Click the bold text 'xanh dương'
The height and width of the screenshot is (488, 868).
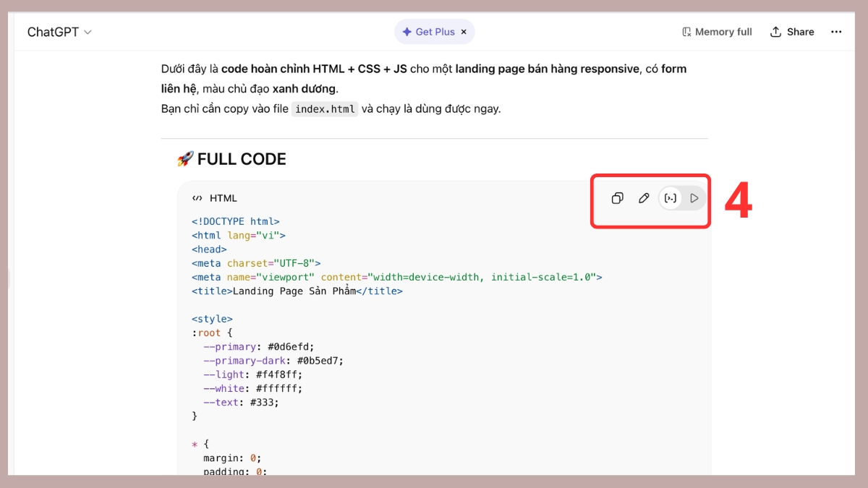coord(304,89)
